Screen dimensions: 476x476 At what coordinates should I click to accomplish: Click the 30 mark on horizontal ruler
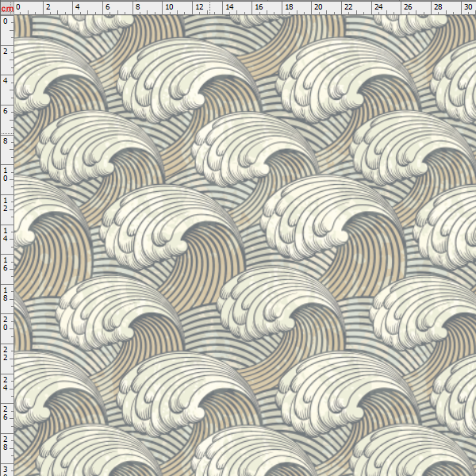point(468,7)
